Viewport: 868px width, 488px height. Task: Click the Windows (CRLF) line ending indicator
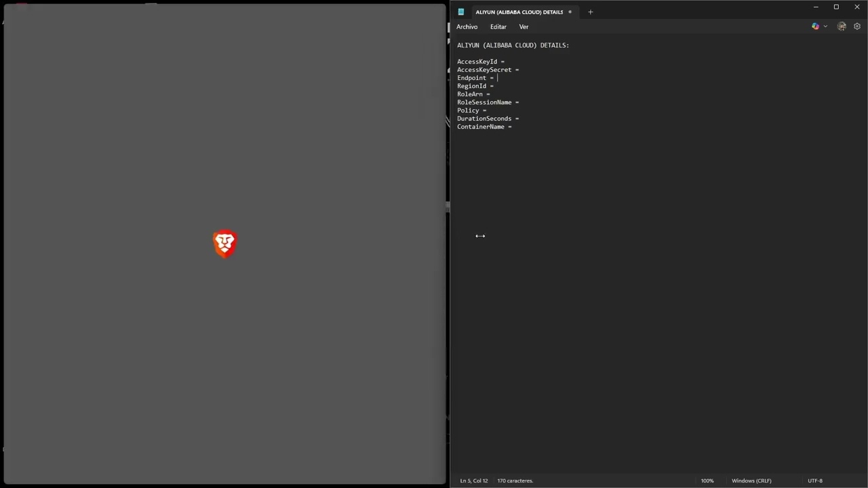[751, 481]
